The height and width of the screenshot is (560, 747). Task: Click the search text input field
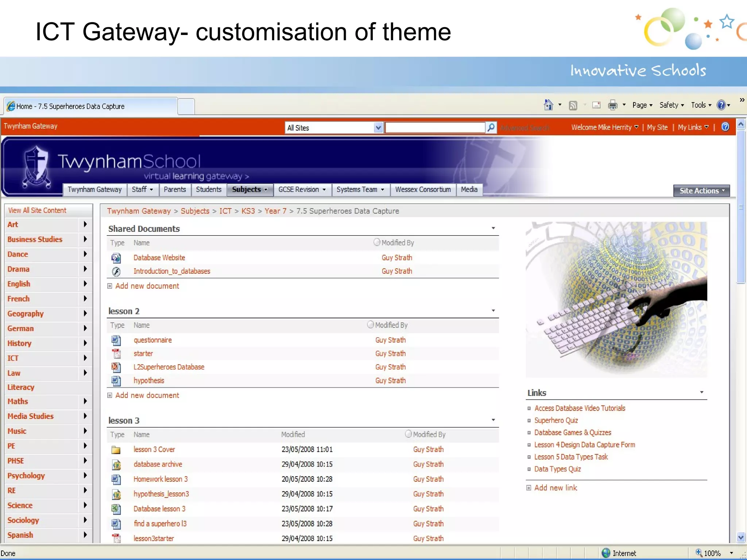point(435,128)
